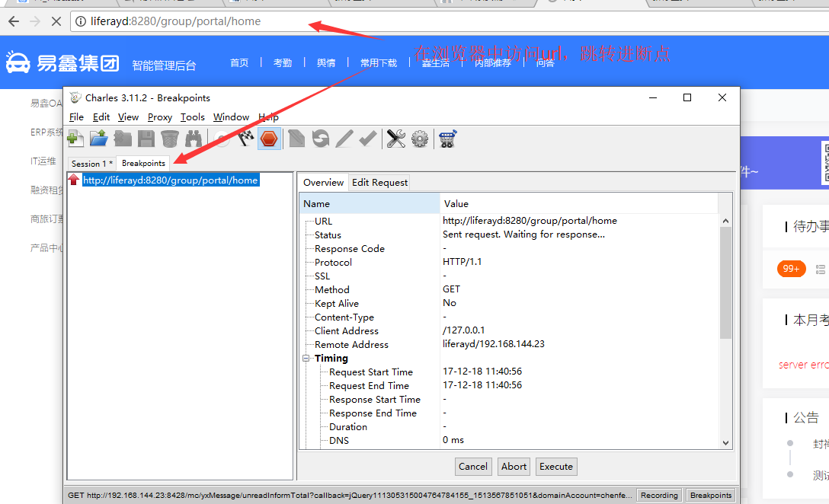The image size is (829, 504).
Task: Click the Charles app icon in title bar
Action: click(x=75, y=97)
